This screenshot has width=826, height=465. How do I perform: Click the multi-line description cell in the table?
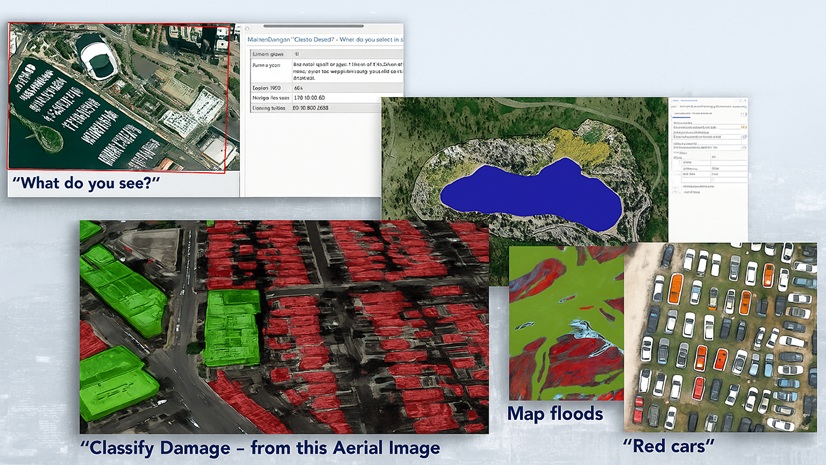[348, 71]
